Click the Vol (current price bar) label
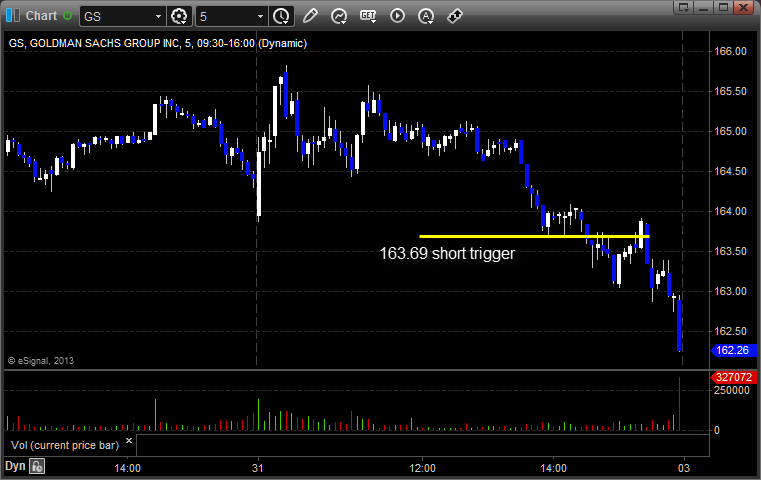 (65, 445)
